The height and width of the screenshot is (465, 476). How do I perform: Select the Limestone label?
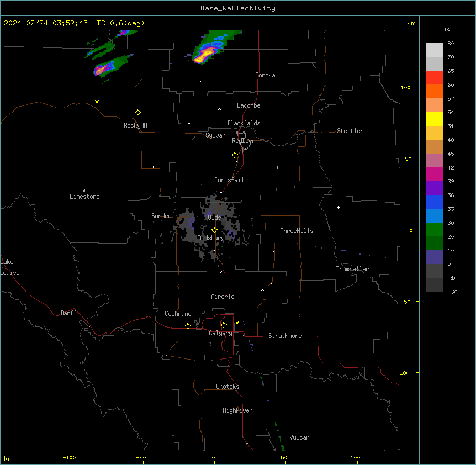click(x=84, y=197)
